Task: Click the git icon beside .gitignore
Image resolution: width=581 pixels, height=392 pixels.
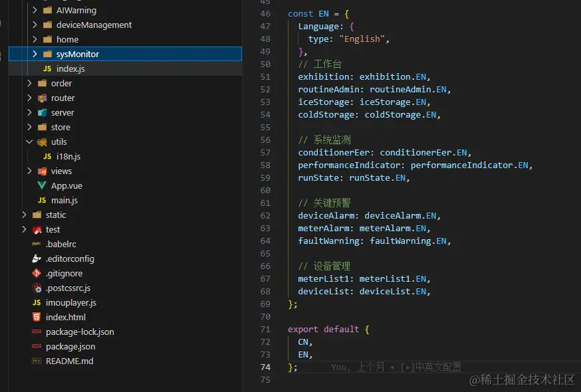Action: click(x=37, y=273)
